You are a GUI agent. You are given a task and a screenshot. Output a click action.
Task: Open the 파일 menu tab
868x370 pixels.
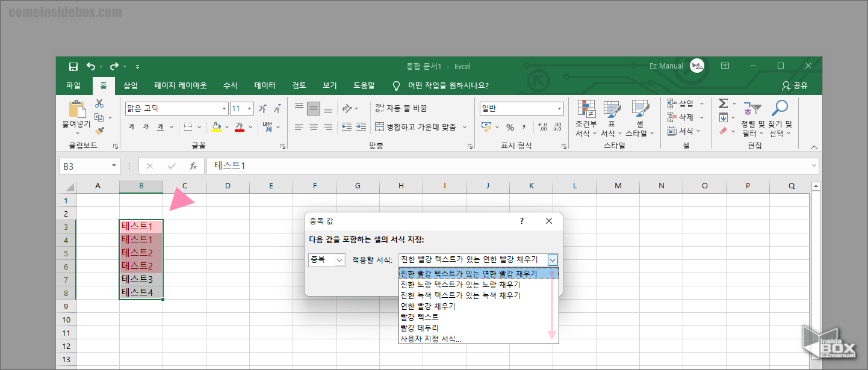73,85
